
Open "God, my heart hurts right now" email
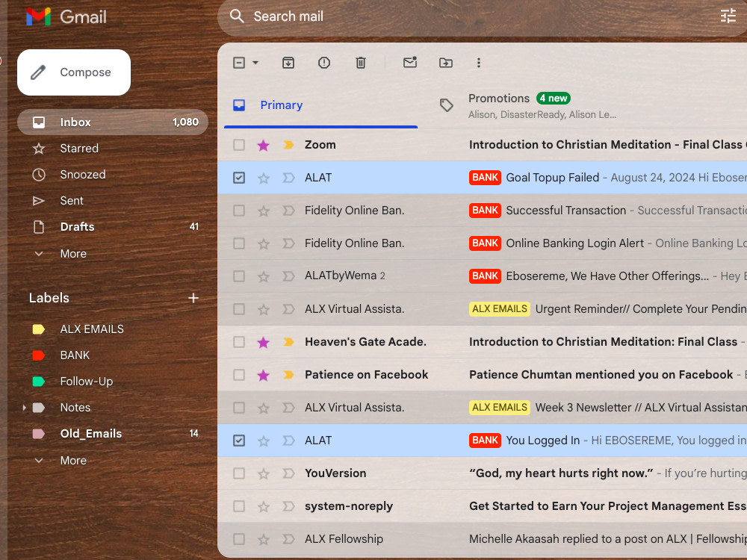(482, 473)
